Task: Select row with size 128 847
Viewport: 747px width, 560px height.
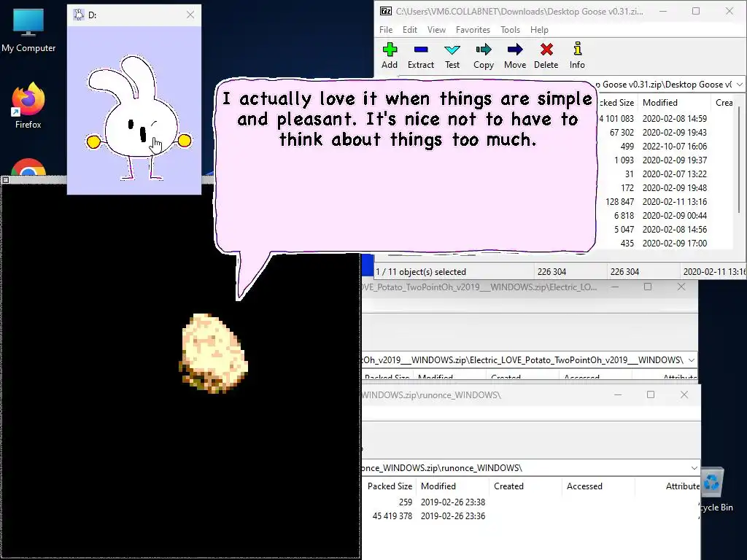Action: click(x=665, y=201)
